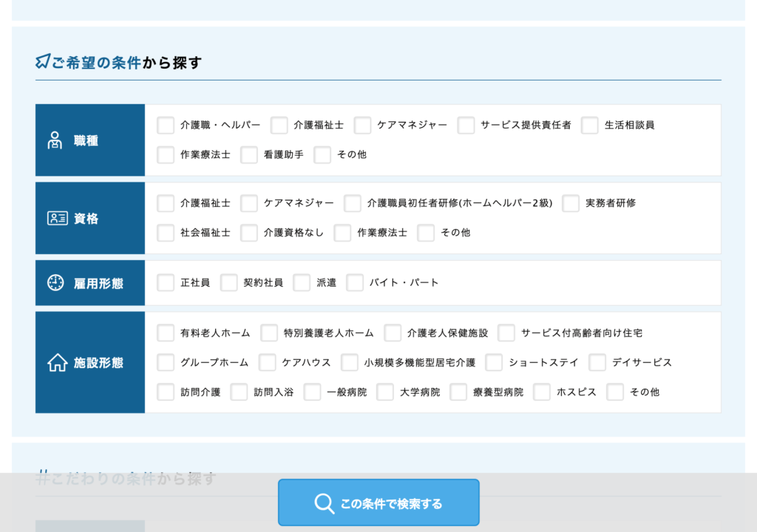Image resolution: width=757 pixels, height=532 pixels.
Task: Check その他 in the 職種 section
Action: (x=322, y=155)
